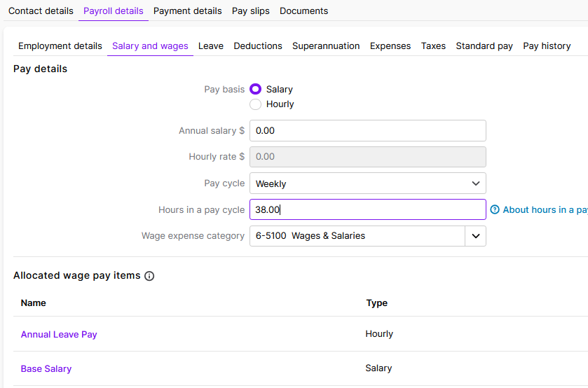Open the Payment details tab
588x388 pixels.
[187, 11]
